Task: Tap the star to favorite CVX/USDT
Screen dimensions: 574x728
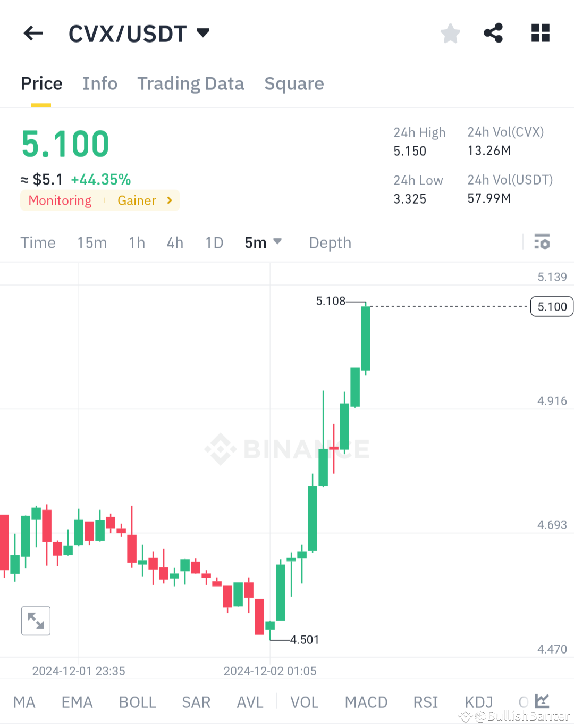Action: tap(450, 33)
